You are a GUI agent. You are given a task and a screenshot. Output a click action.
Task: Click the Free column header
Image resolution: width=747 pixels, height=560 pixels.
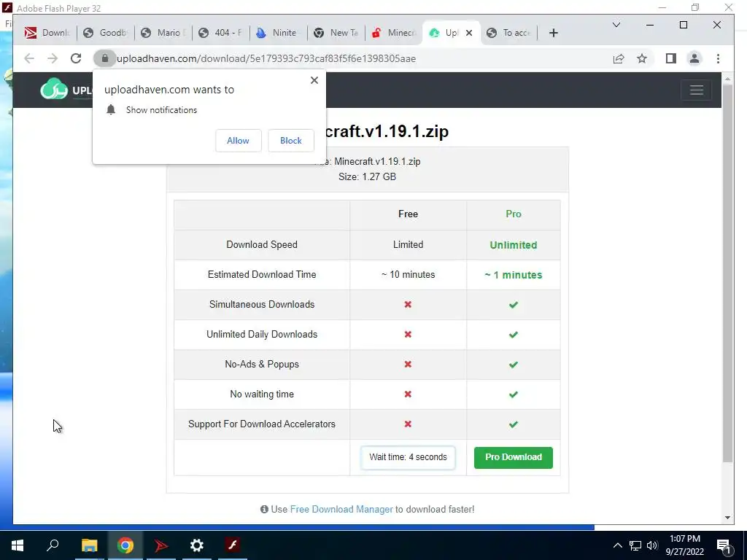point(408,214)
